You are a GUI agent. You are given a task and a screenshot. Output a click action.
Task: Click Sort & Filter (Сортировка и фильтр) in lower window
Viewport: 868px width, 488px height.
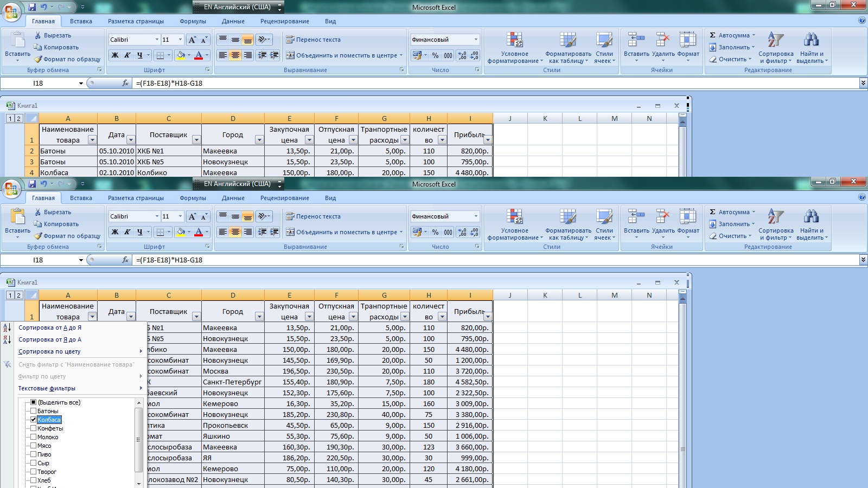coord(776,224)
